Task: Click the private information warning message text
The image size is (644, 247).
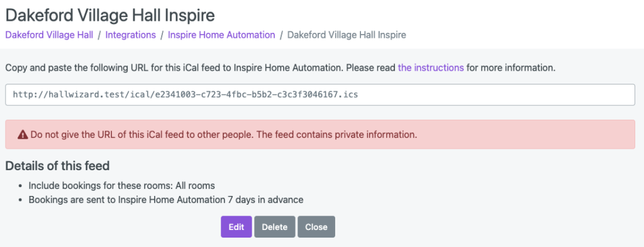Action: point(223,135)
